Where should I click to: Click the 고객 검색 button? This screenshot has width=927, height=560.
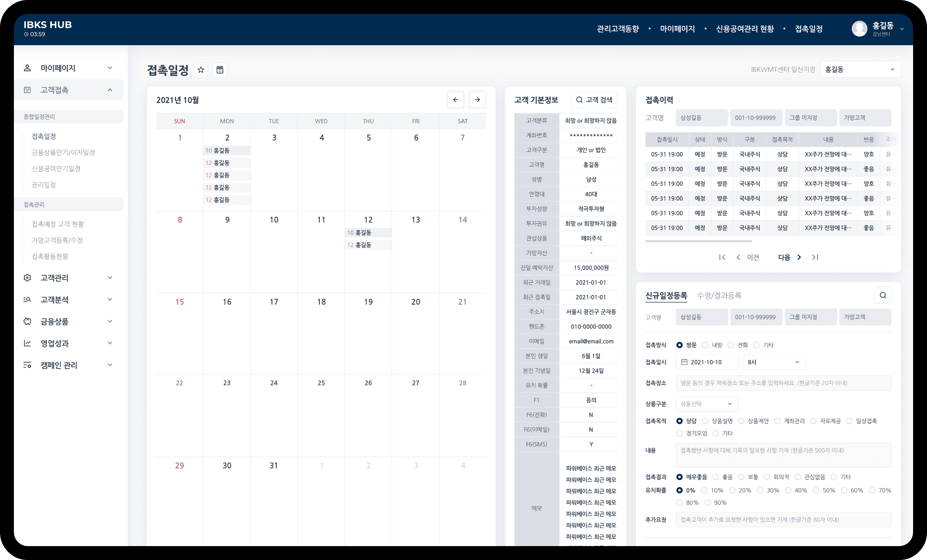(594, 100)
